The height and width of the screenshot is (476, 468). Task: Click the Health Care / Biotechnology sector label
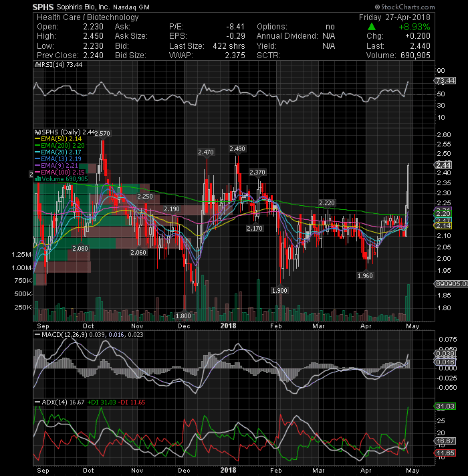click(88, 17)
